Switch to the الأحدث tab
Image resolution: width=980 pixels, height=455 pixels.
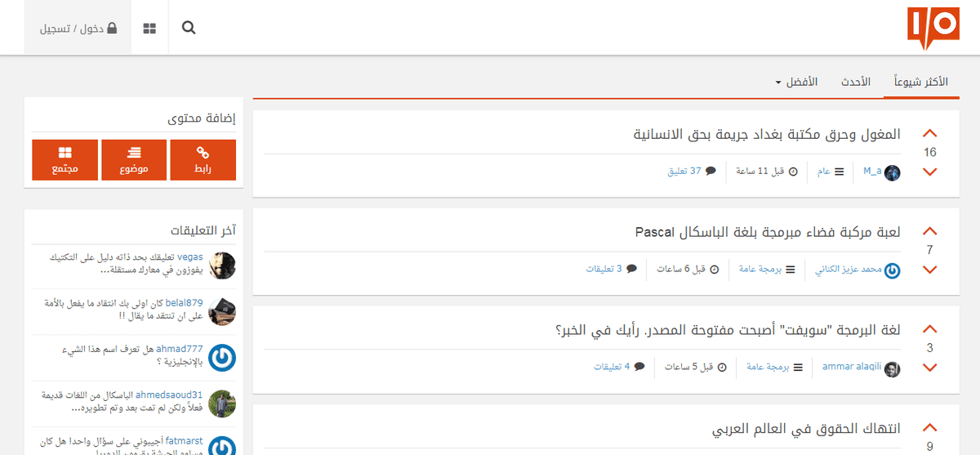pos(855,83)
